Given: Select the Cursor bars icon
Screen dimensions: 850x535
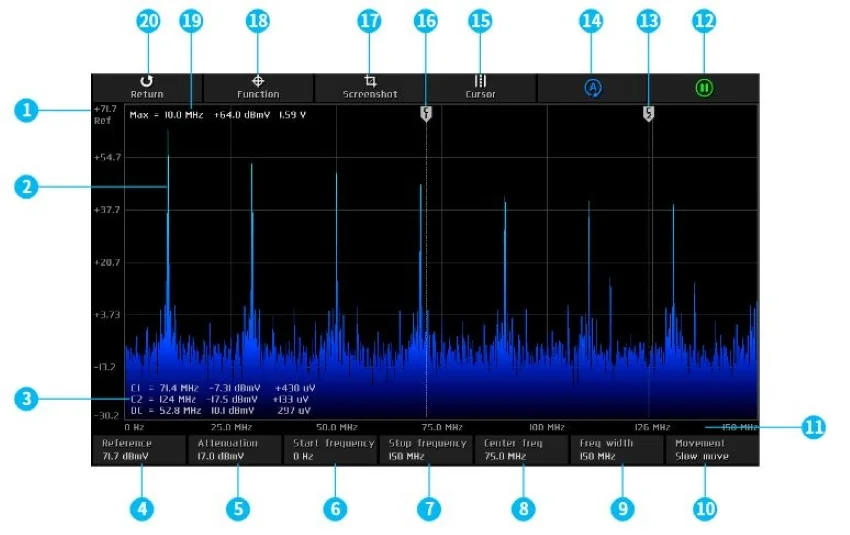Looking at the screenshot, I should [x=480, y=87].
